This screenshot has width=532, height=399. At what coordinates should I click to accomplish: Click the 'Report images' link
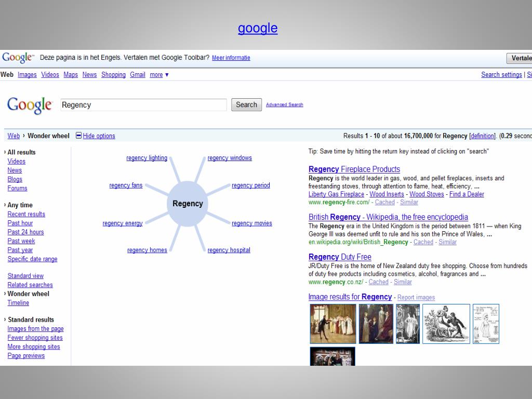click(416, 297)
